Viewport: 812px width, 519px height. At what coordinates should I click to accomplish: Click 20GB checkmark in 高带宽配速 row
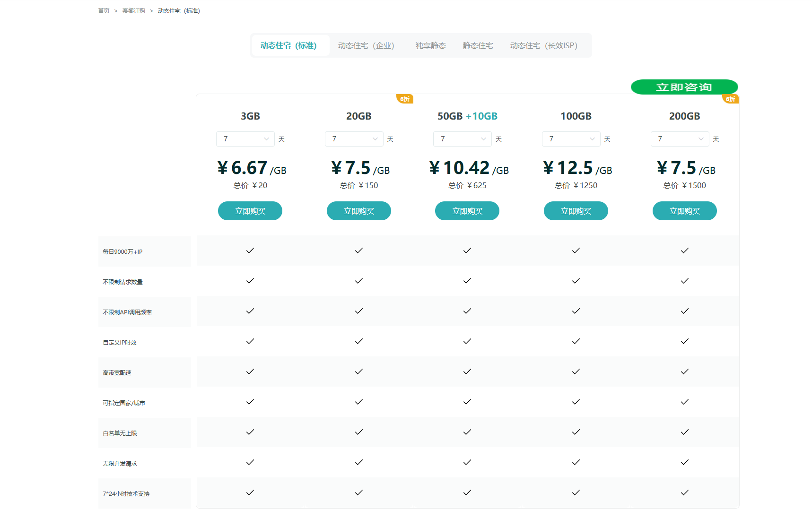[x=359, y=372]
